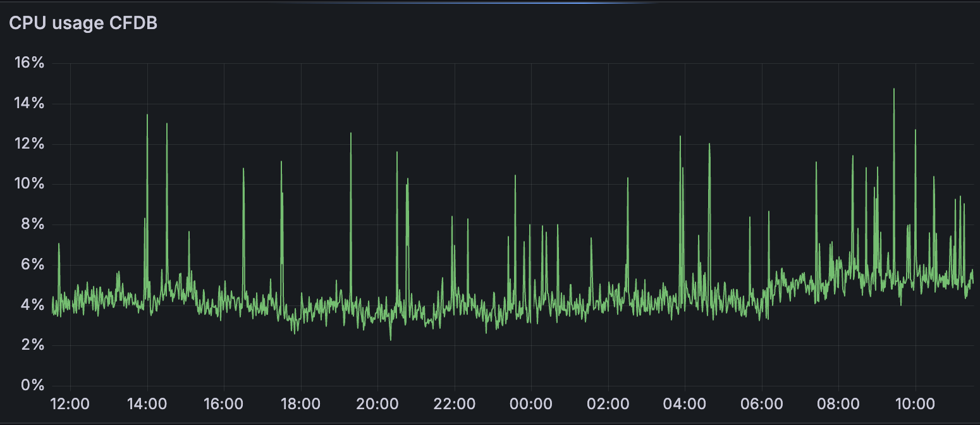Click the 10% y-axis label
The image size is (980, 425).
[x=29, y=184]
